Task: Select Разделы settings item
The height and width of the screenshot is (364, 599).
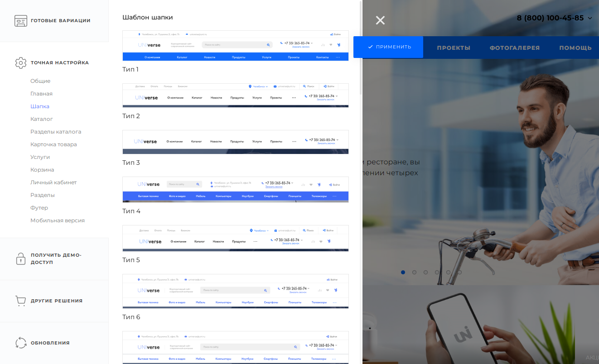Action: point(43,195)
